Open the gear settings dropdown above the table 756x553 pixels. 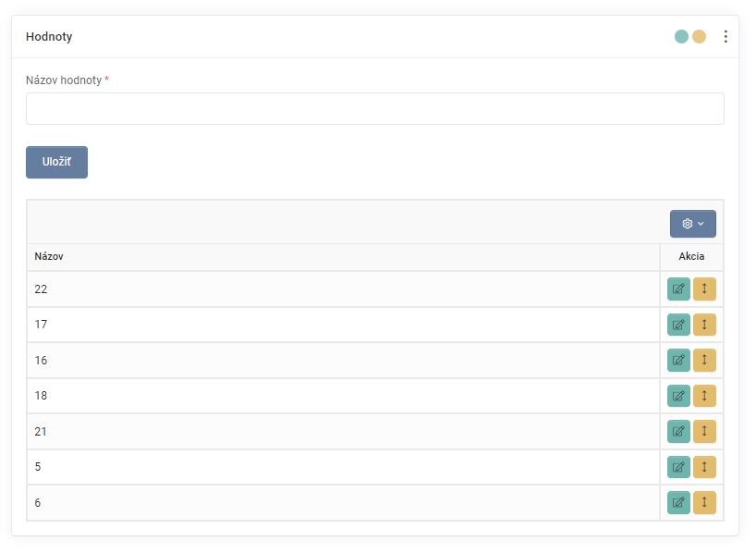tap(692, 224)
